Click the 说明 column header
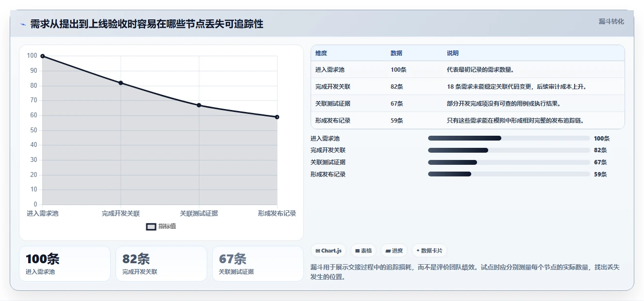 click(453, 53)
